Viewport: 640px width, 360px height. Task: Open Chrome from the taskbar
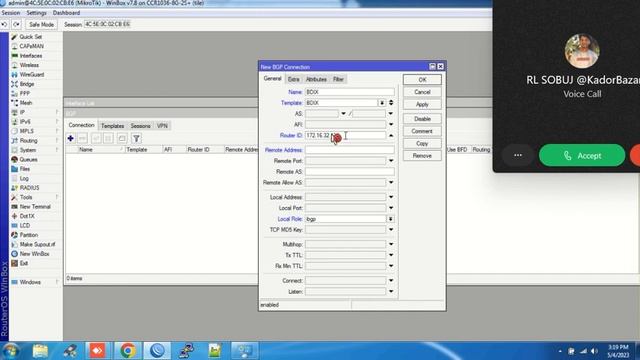coord(127,351)
